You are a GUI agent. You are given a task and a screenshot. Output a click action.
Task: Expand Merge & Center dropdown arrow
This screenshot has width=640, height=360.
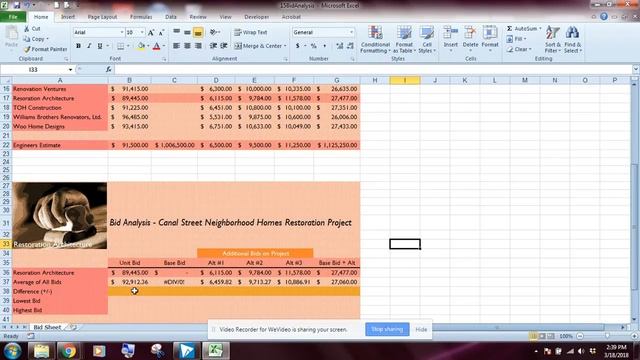(x=285, y=46)
